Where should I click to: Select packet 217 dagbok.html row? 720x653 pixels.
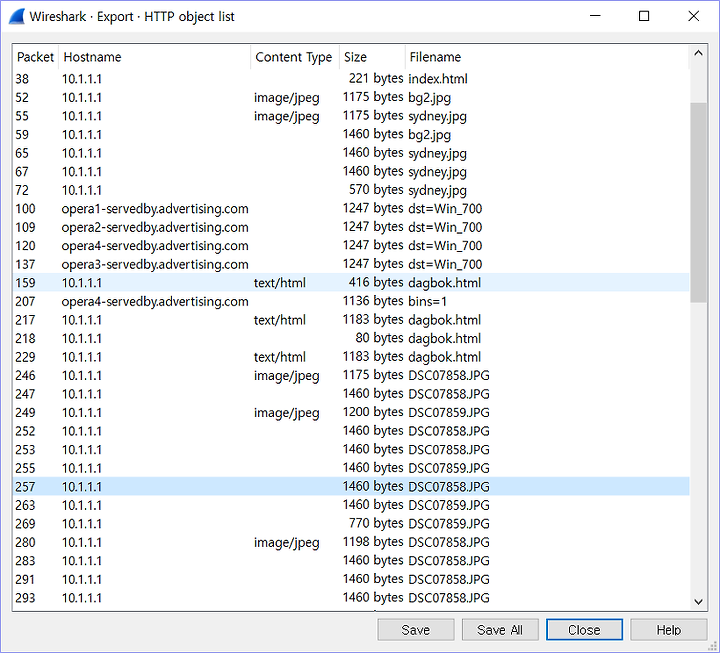(351, 320)
